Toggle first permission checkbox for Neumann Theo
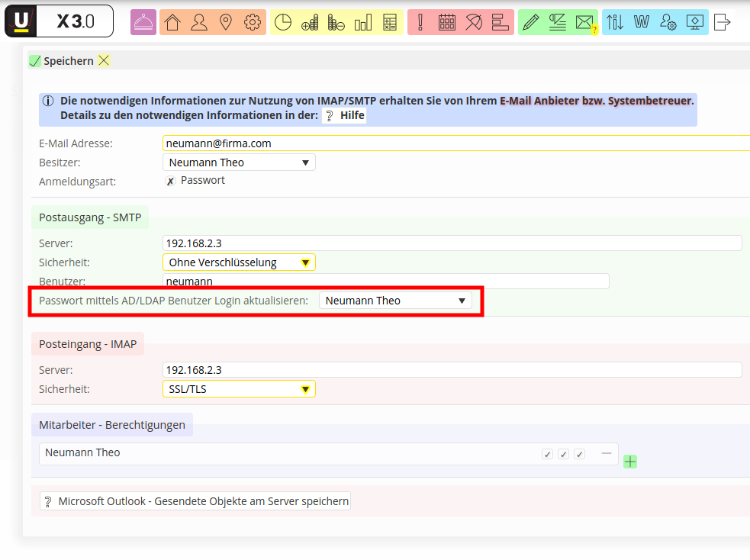 [547, 454]
